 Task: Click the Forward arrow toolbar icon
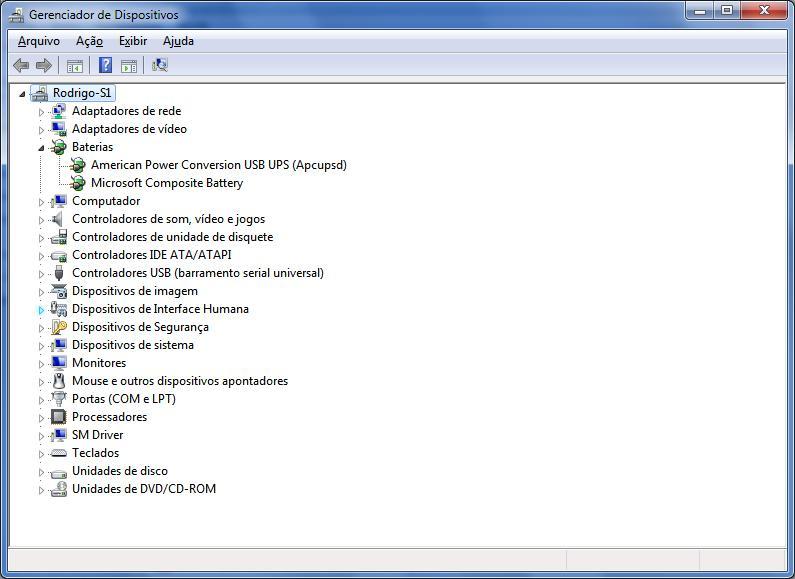pos(44,65)
